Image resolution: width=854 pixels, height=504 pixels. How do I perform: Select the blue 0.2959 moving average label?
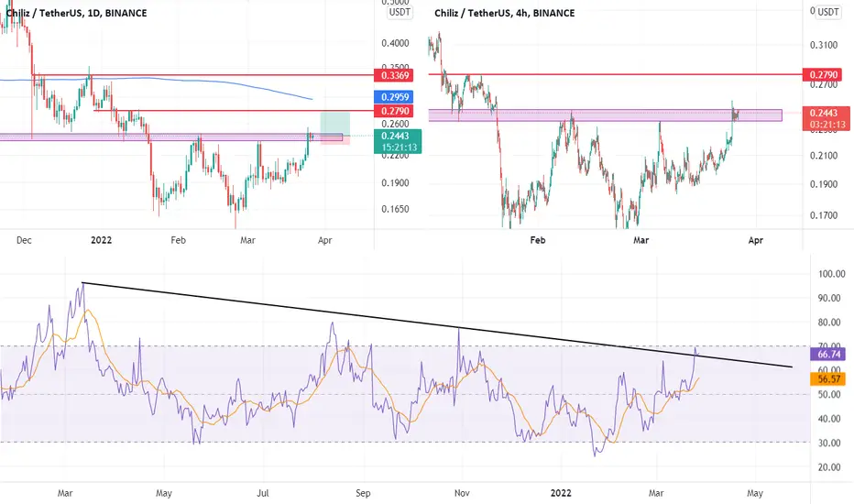(394, 97)
